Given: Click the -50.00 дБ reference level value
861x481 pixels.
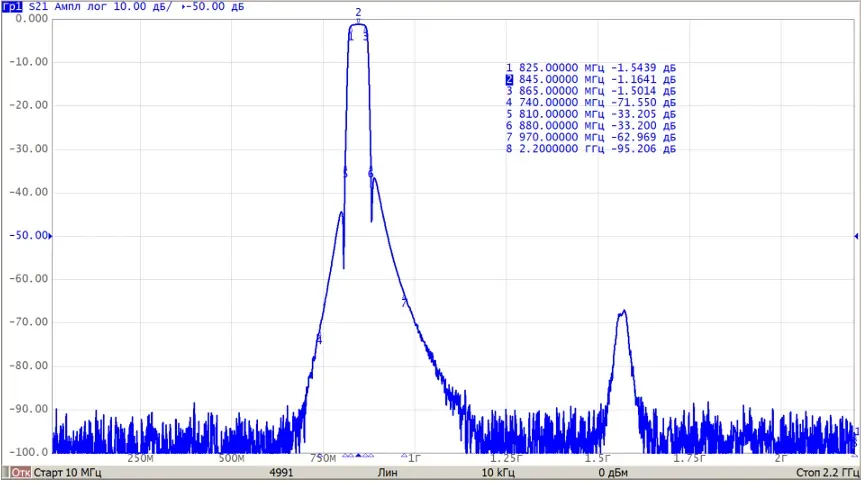Looking at the screenshot, I should (215, 7).
